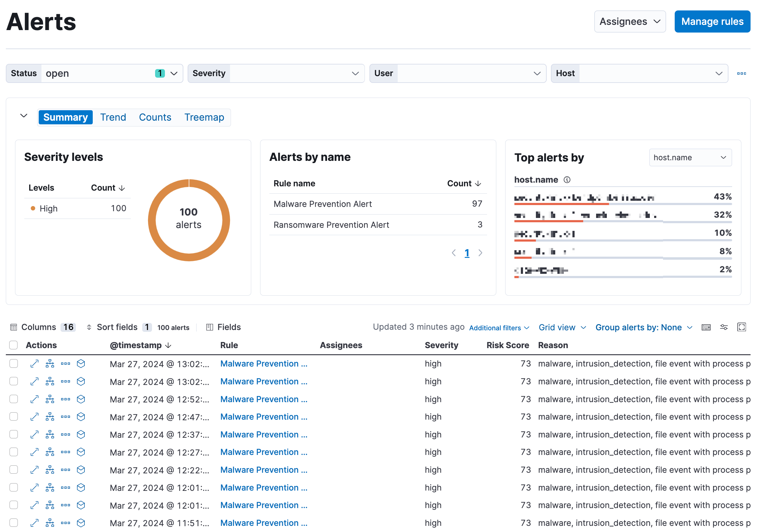
Task: Click the 43% host progress bar
Action: click(x=623, y=204)
